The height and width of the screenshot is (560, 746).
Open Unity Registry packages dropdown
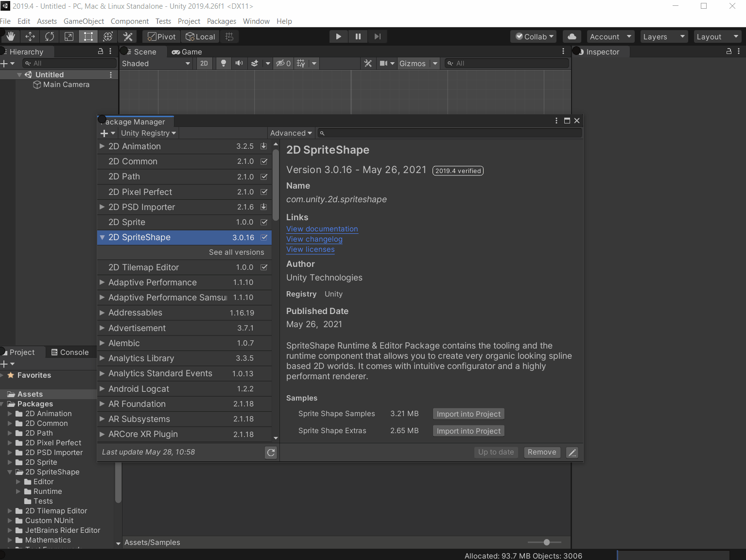tap(148, 133)
